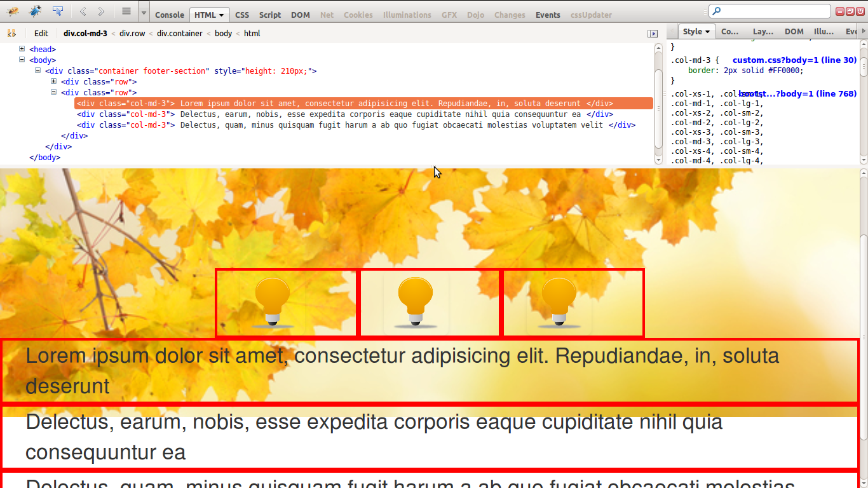Expand the first div class row node
This screenshot has width=868, height=488.
click(54, 81)
